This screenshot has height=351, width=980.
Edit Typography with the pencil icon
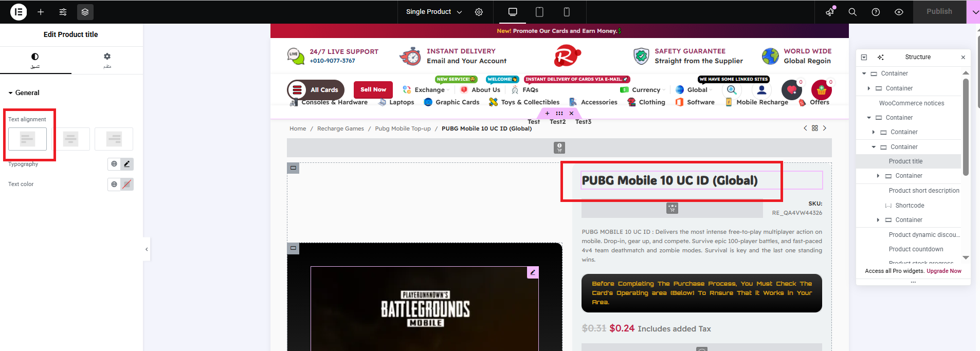click(127, 164)
